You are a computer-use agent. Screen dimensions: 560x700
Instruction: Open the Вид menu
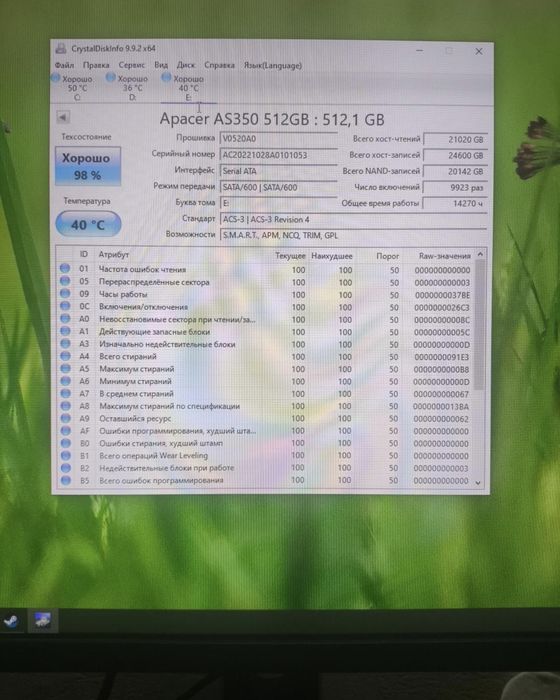coord(161,65)
